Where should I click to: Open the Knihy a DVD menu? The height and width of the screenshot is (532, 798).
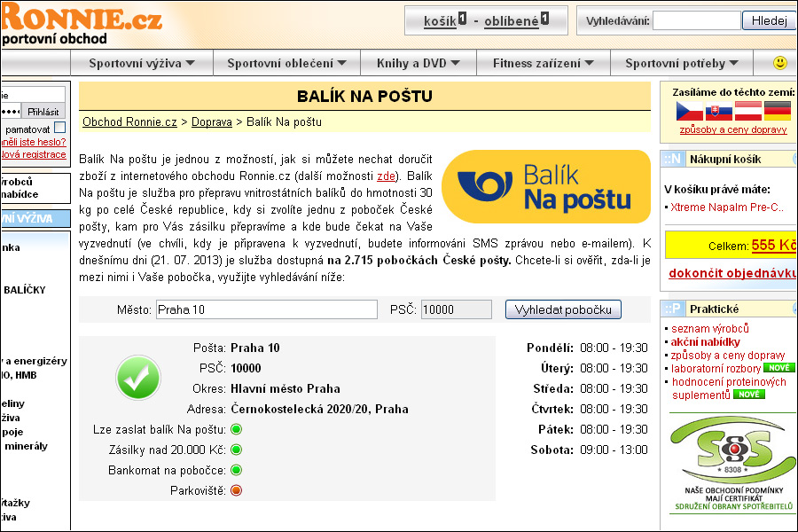point(419,63)
